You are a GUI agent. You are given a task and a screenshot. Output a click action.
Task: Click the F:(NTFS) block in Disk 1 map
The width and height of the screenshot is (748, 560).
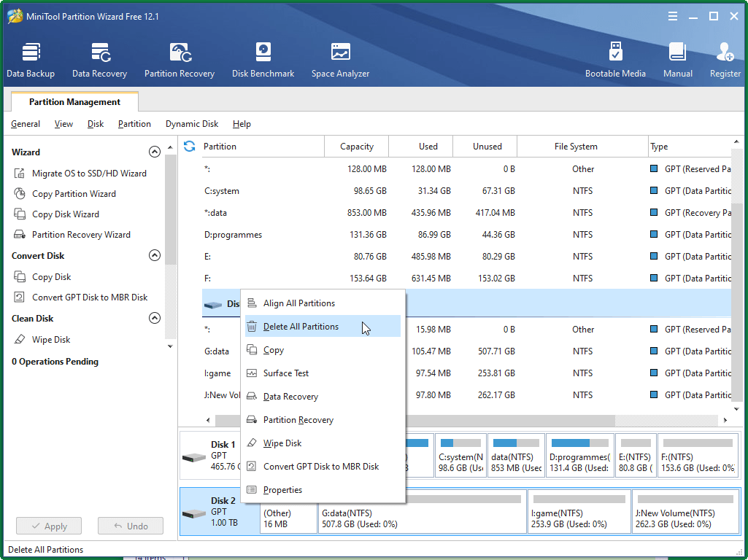click(698, 455)
